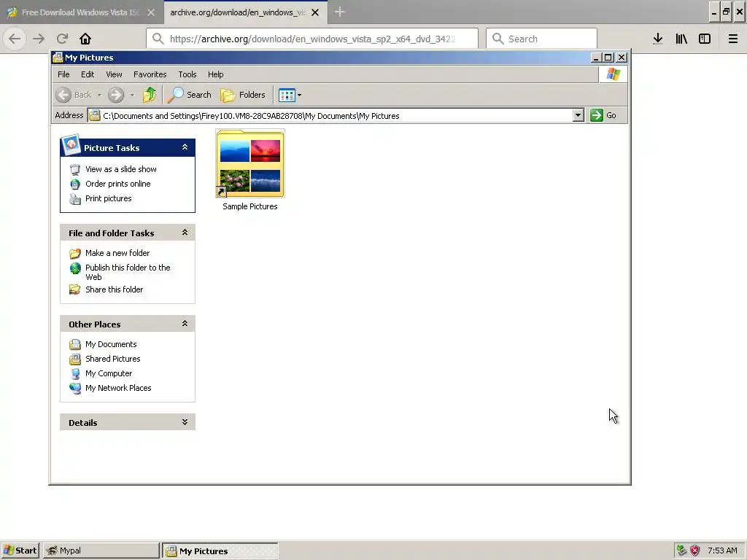Open the Windows Start menu
The image size is (747, 560).
20,551
